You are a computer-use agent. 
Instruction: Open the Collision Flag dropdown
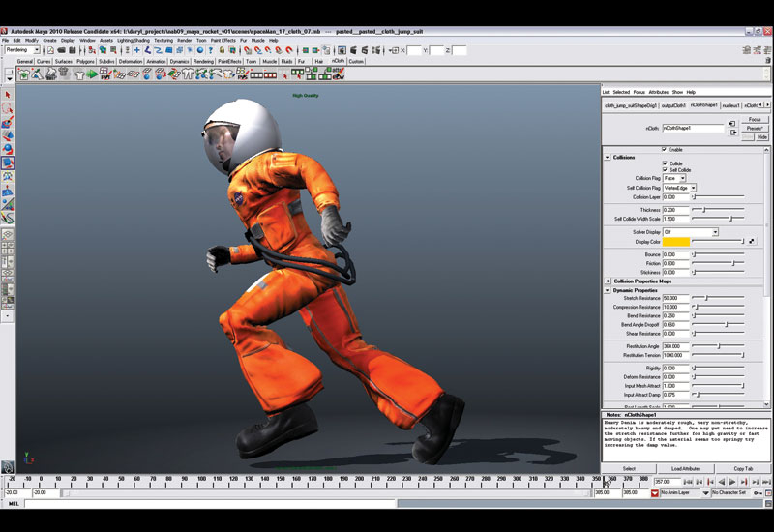[x=674, y=178]
